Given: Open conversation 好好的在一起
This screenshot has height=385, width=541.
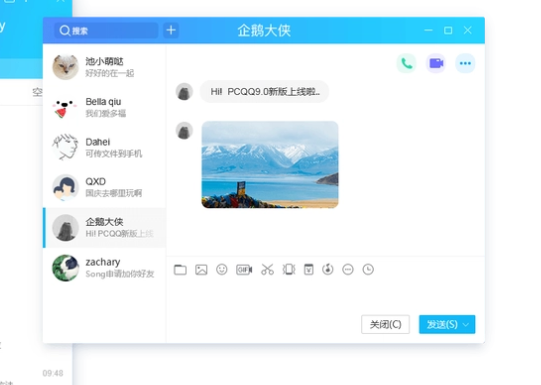Looking at the screenshot, I should (104, 67).
